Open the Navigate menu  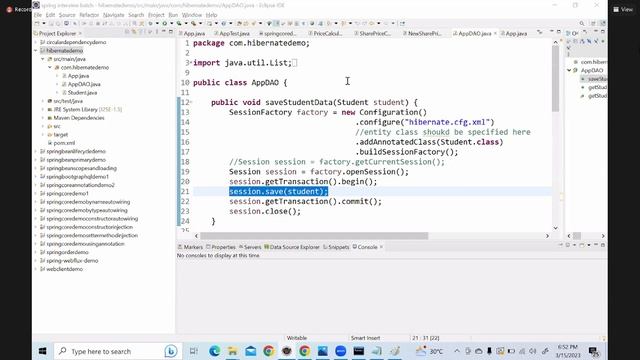pos(113,15)
